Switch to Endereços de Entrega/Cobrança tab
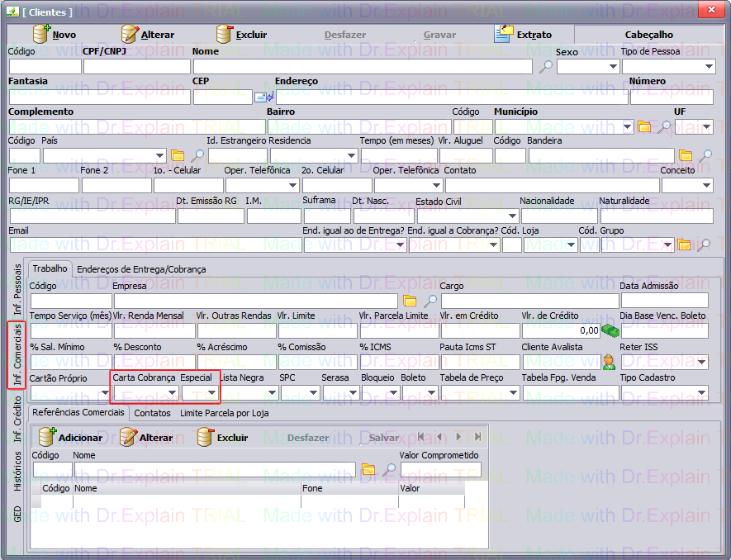This screenshot has width=731, height=560. tap(141, 269)
